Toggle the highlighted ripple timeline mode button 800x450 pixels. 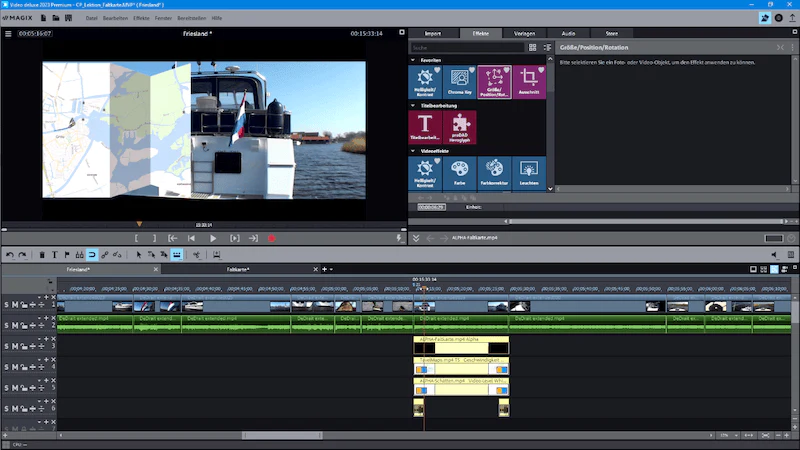[177, 255]
